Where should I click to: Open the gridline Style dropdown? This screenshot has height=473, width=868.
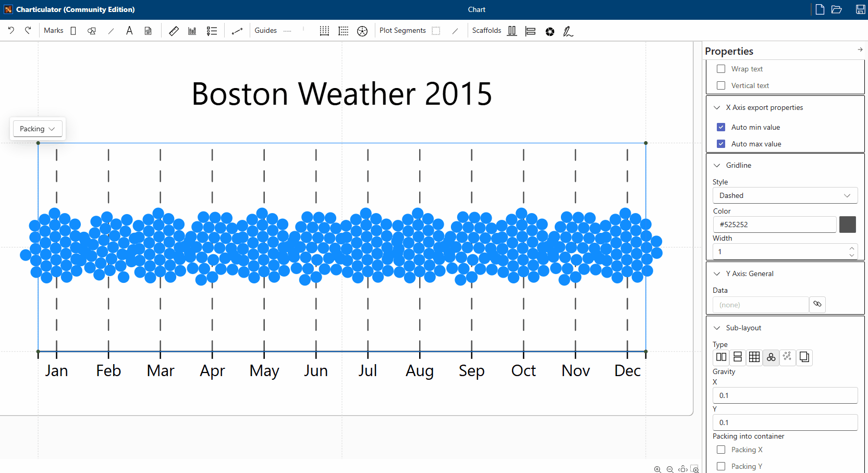(x=785, y=195)
